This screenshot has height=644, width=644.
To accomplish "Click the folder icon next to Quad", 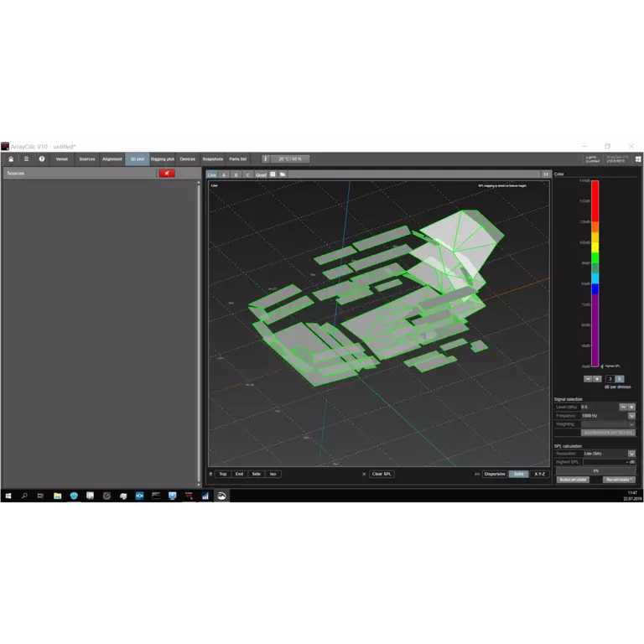I will pos(283,174).
